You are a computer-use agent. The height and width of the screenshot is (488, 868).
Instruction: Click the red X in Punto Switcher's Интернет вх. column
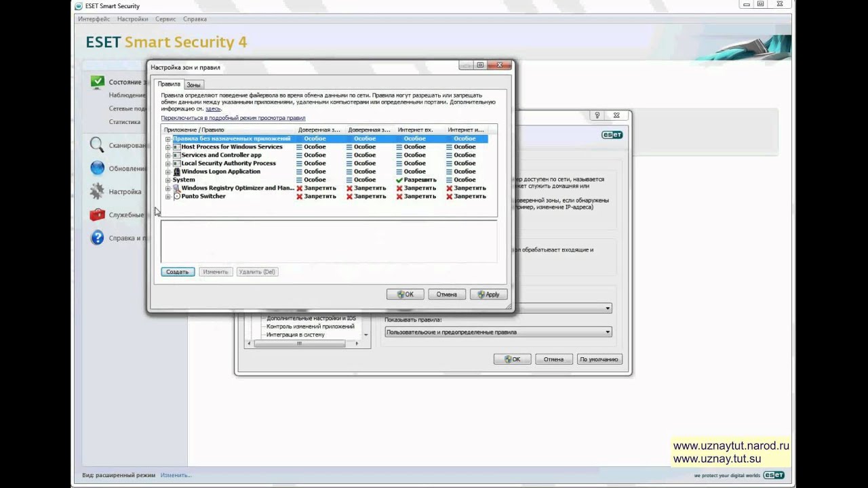coord(399,197)
